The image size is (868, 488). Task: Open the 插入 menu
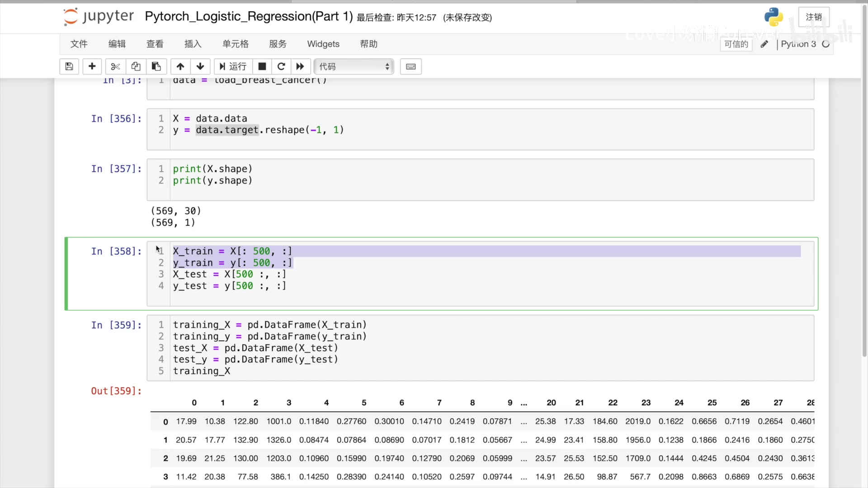coord(193,44)
